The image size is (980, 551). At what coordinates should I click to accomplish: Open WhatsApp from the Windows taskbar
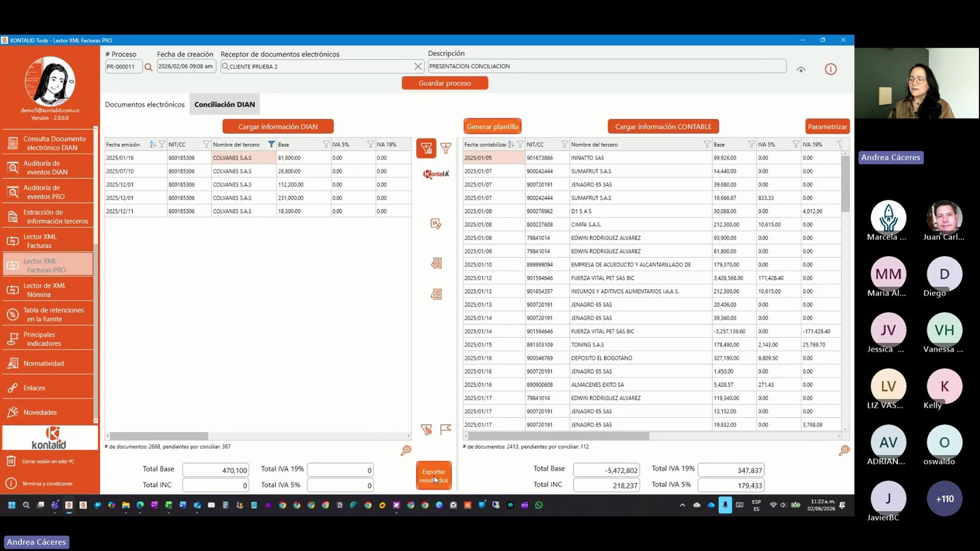coord(539,506)
